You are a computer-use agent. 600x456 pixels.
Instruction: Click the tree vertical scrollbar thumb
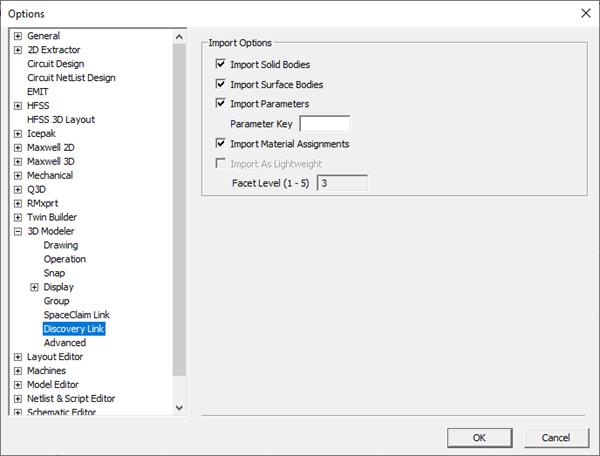click(179, 210)
